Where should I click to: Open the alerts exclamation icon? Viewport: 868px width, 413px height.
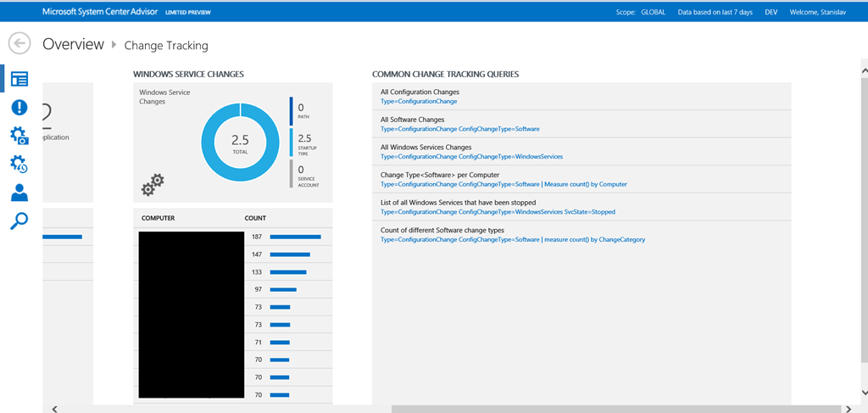point(19,107)
